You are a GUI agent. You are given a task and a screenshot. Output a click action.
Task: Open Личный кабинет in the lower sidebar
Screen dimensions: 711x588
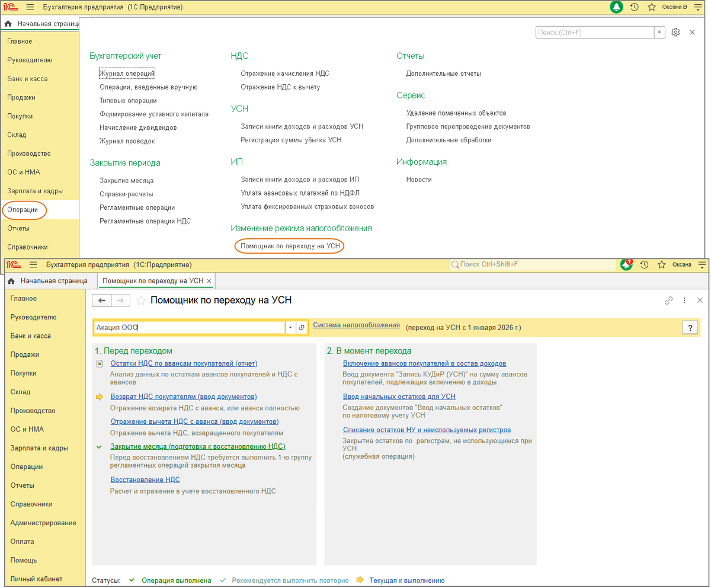pos(36,579)
